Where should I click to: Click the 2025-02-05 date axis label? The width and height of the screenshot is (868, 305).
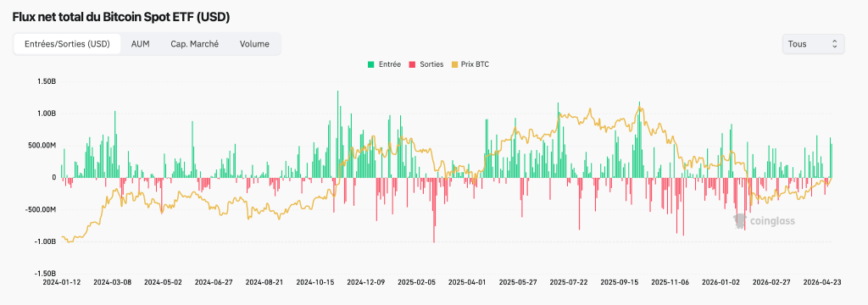415,281
